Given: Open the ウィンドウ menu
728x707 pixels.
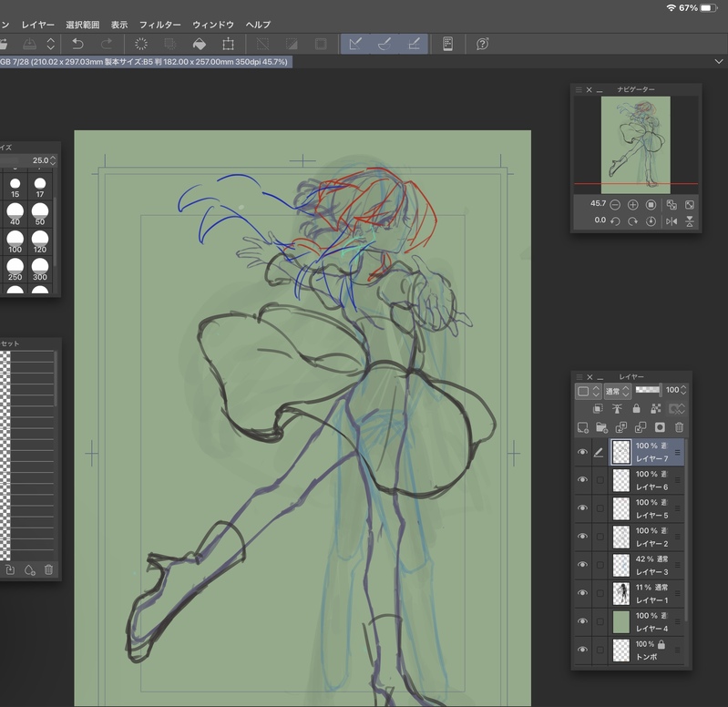Looking at the screenshot, I should click(x=212, y=25).
